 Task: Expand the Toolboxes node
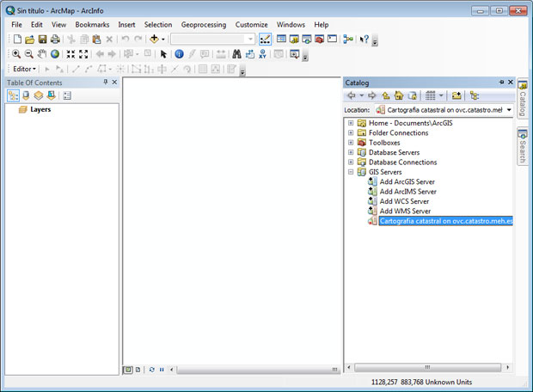(351, 143)
